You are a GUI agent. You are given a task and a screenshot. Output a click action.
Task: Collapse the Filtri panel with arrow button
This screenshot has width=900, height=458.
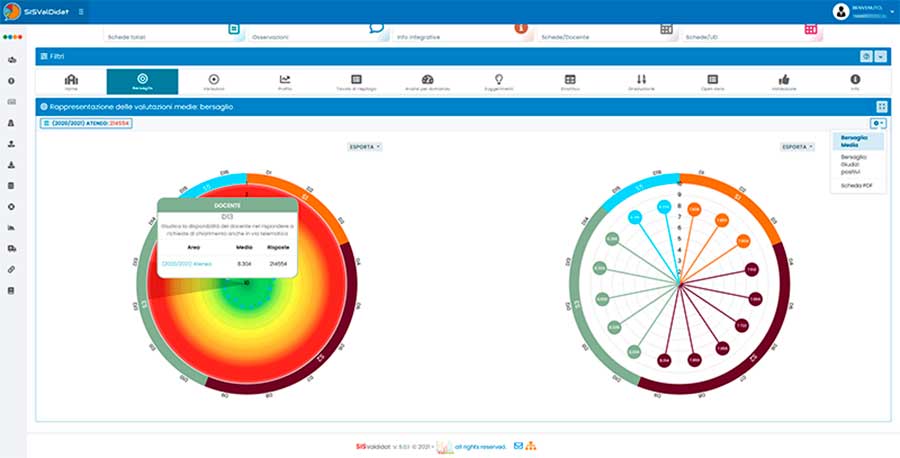881,57
